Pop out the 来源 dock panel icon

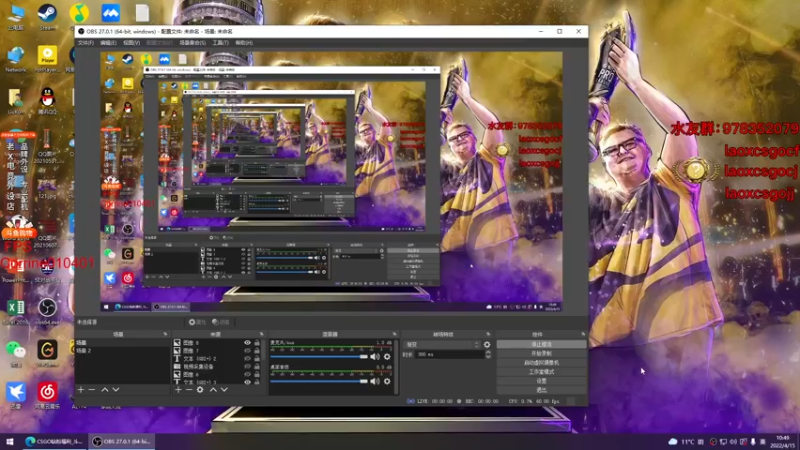[x=262, y=334]
